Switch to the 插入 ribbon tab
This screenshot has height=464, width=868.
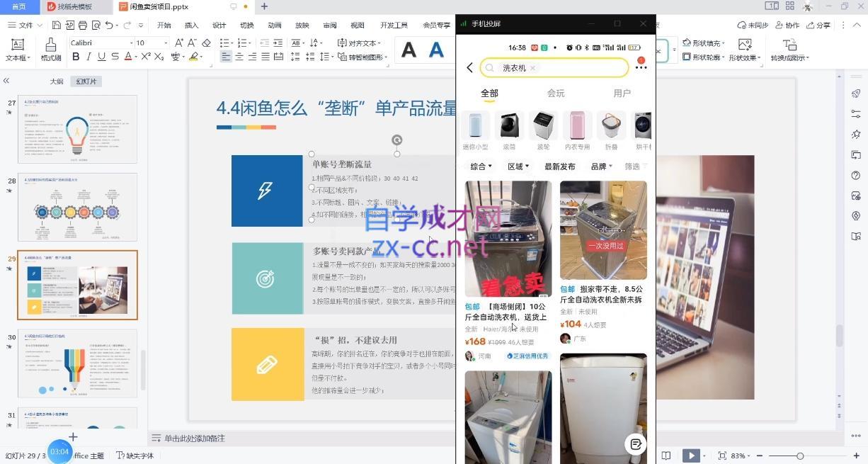click(190, 25)
